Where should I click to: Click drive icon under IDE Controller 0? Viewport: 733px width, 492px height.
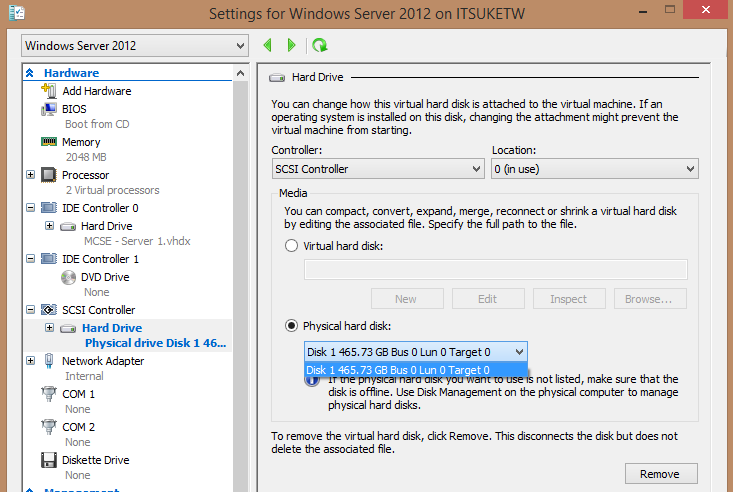point(68,227)
